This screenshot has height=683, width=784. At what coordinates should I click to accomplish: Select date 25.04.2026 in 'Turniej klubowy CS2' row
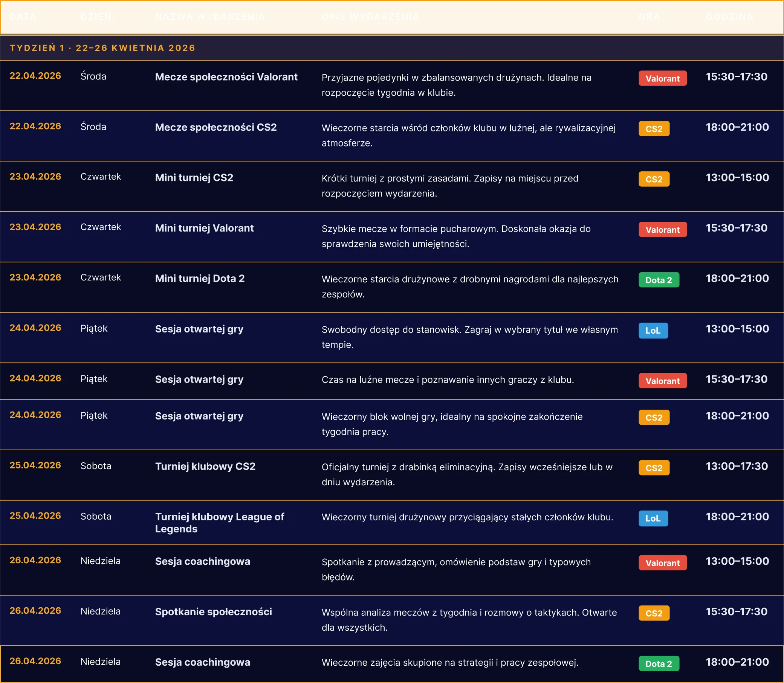click(35, 465)
